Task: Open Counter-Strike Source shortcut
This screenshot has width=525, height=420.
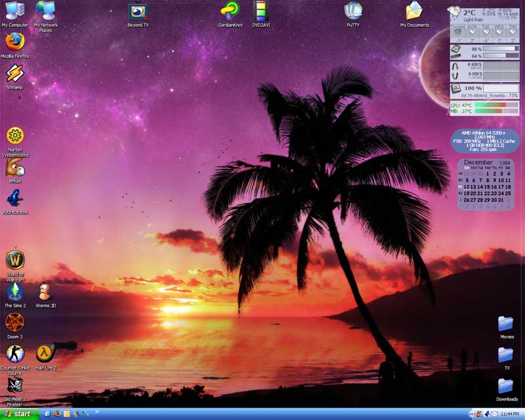Action: click(14, 354)
